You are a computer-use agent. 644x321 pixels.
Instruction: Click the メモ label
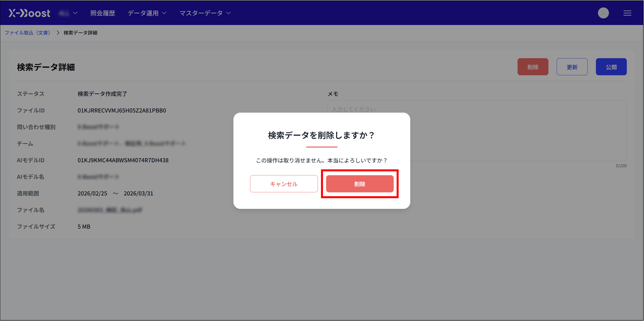coord(333,94)
